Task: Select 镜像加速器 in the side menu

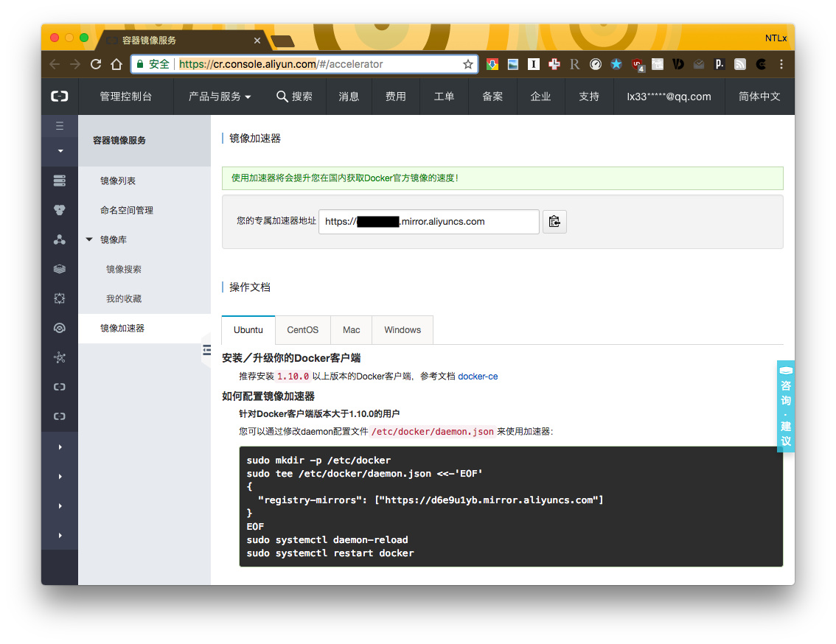Action: tap(144, 328)
